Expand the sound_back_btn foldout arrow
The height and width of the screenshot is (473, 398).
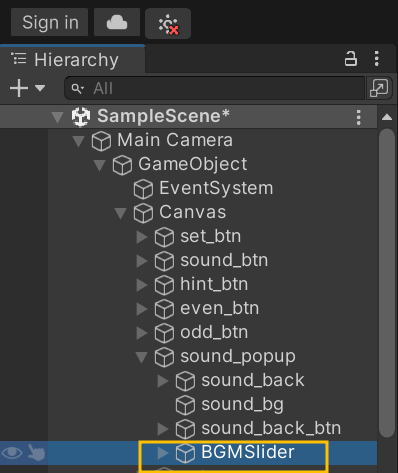(163, 429)
